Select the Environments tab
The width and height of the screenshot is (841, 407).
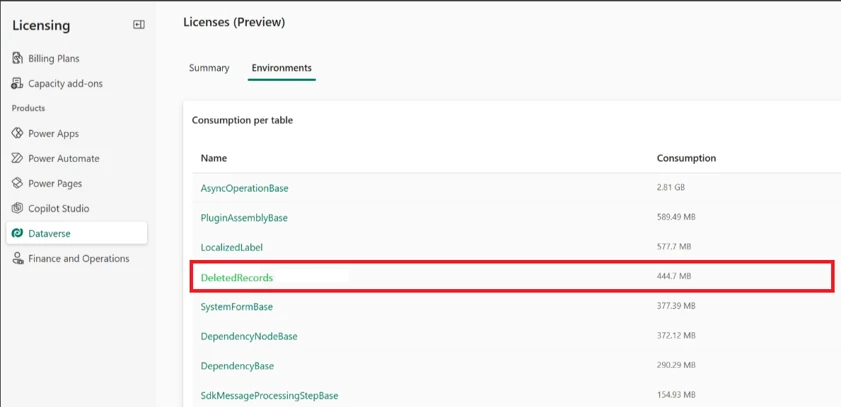[281, 68]
